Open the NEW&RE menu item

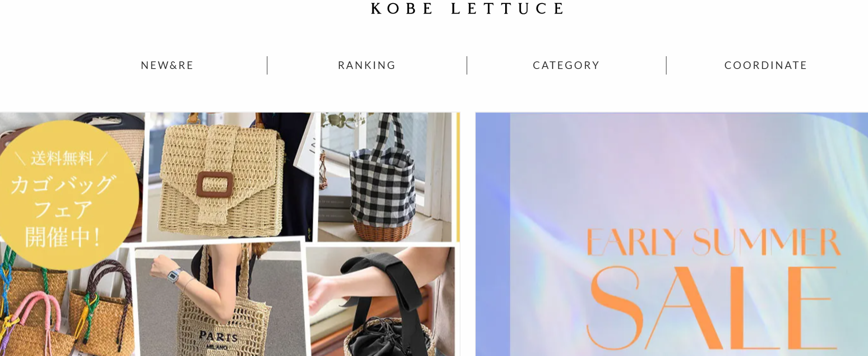click(x=167, y=65)
